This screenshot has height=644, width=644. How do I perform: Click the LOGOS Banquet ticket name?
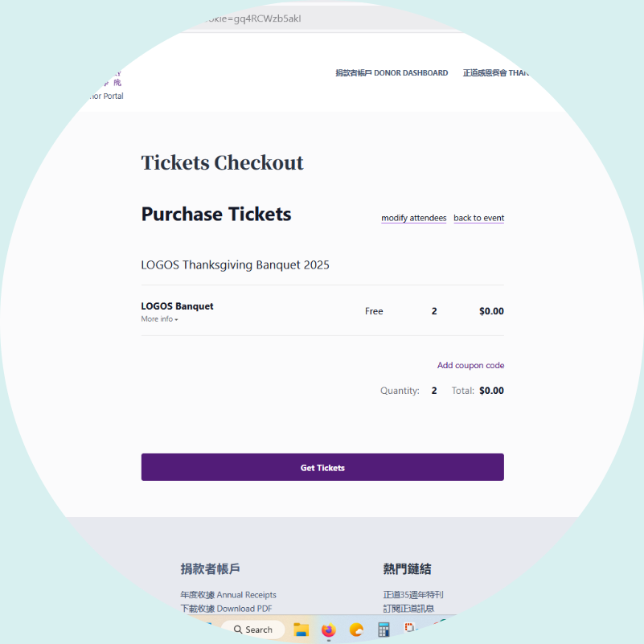pos(177,306)
